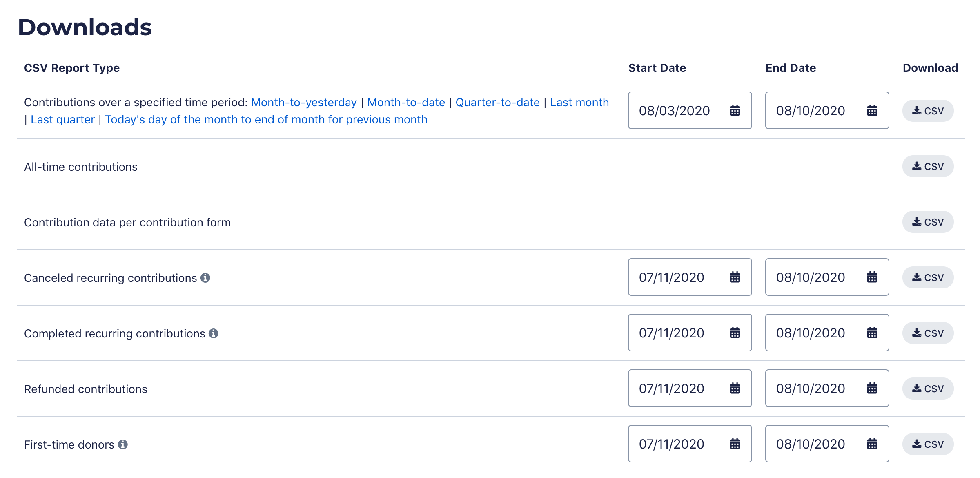Download First-time donors CSV
980x478 pixels.
click(928, 444)
